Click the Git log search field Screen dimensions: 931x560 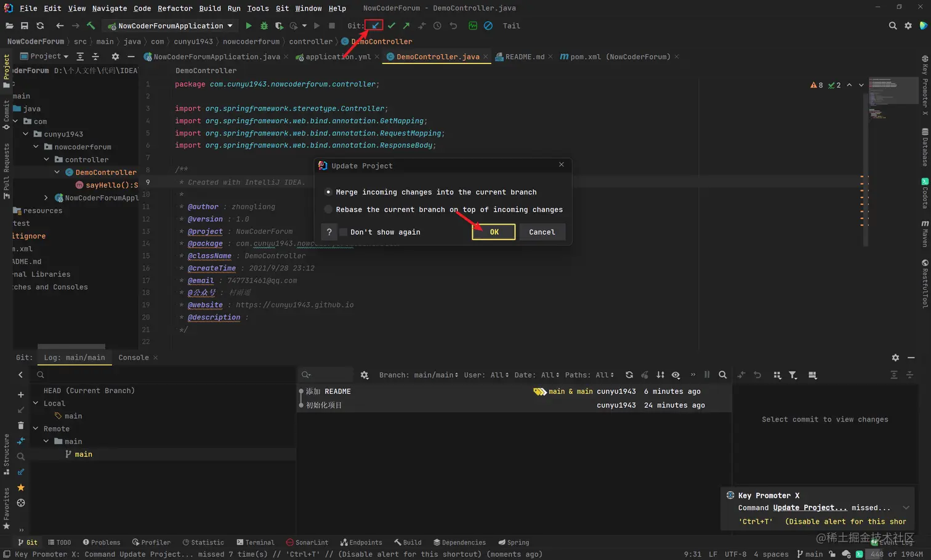326,375
